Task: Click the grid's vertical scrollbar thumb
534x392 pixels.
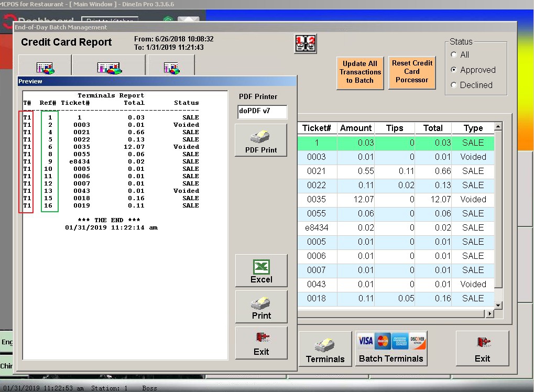Action: tap(498, 209)
